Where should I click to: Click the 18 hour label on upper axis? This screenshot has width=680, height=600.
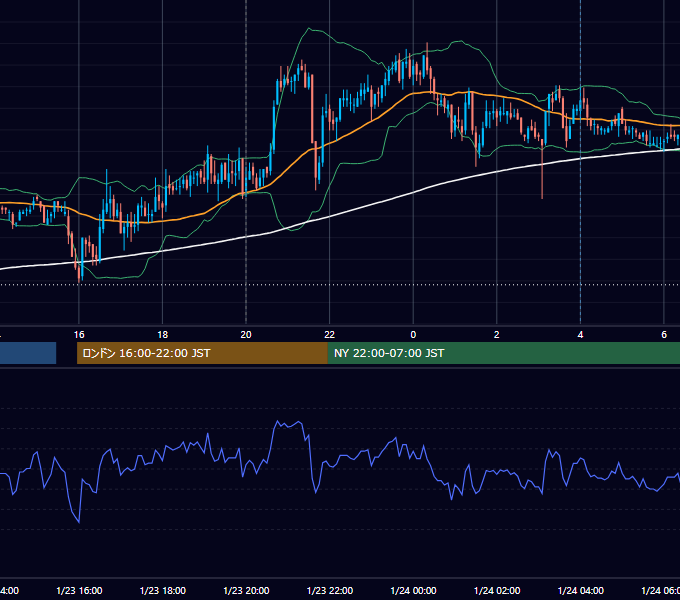162,335
